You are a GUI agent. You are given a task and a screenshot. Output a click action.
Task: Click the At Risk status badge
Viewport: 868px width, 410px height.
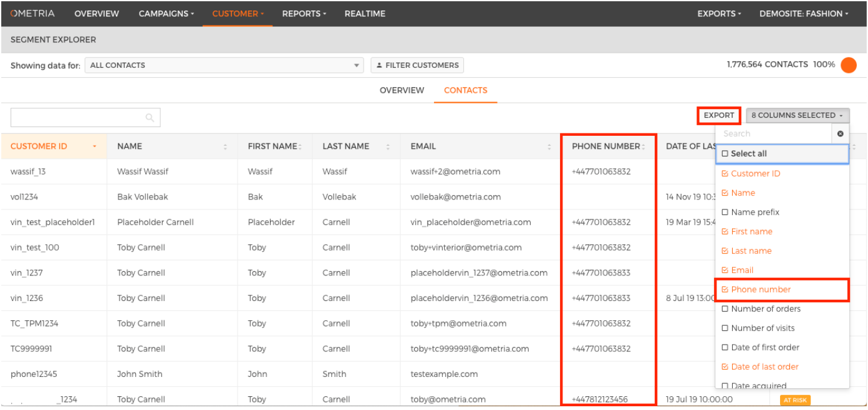point(795,400)
